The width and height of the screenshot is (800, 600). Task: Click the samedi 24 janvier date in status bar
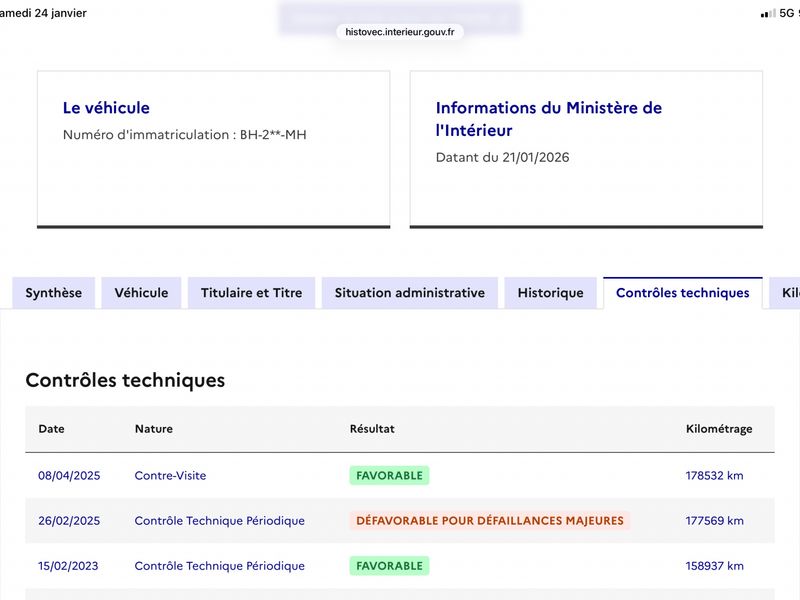(43, 13)
